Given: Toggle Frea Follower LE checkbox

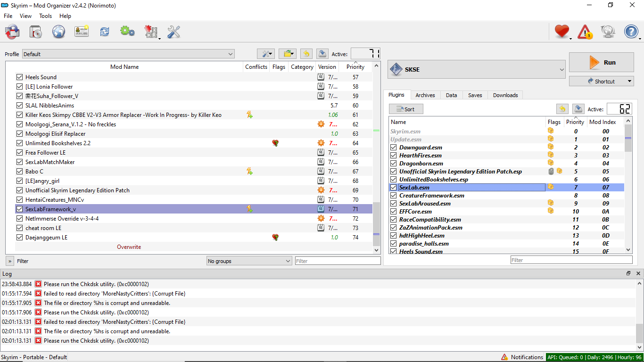Looking at the screenshot, I should click(19, 153).
